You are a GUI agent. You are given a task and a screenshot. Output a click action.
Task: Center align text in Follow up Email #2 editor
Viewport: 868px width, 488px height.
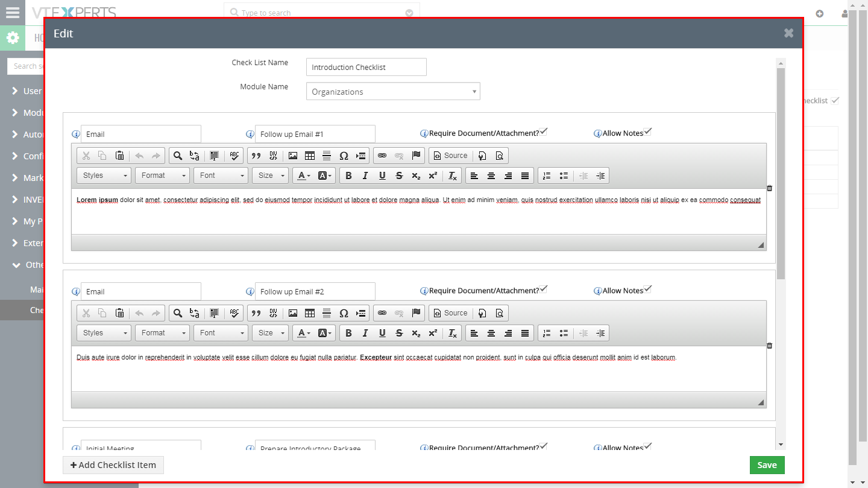(491, 333)
